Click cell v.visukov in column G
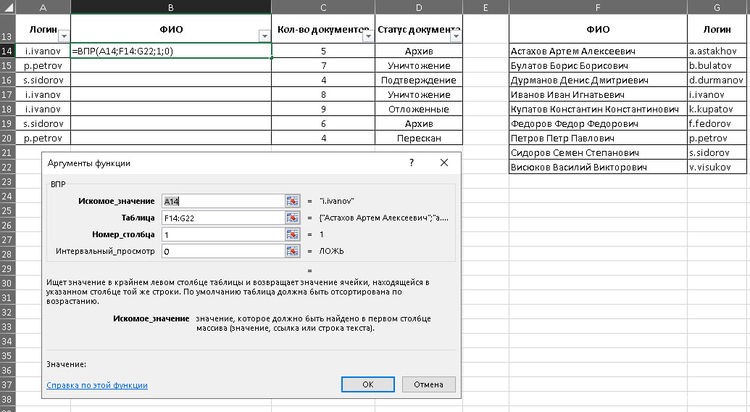 [x=717, y=167]
